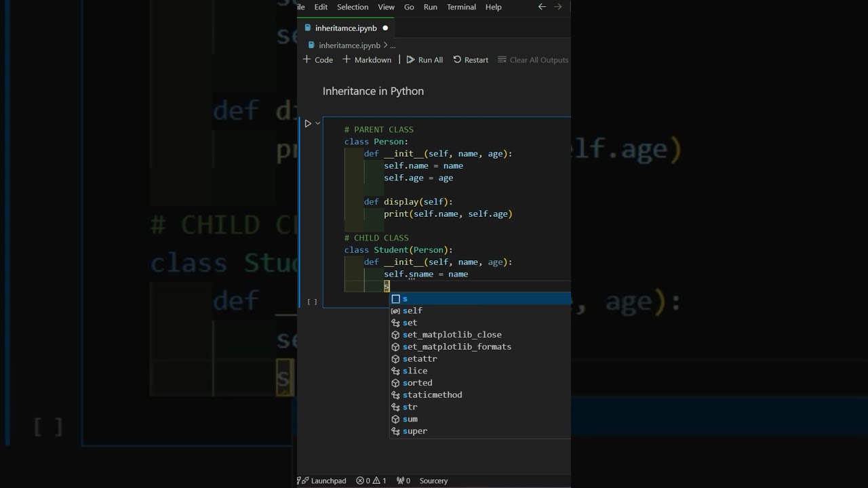868x488 pixels.
Task: Click the 'print(self.name, self.age)' line
Action: (448, 213)
